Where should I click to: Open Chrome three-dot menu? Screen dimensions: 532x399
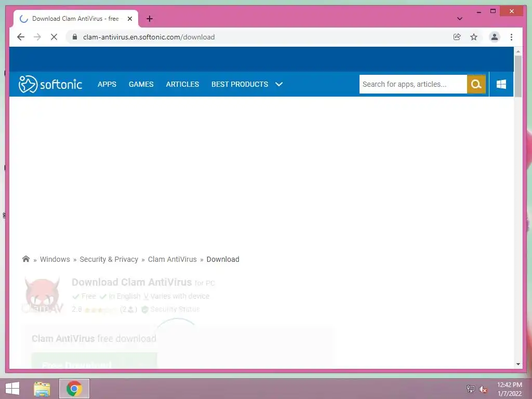(x=511, y=37)
